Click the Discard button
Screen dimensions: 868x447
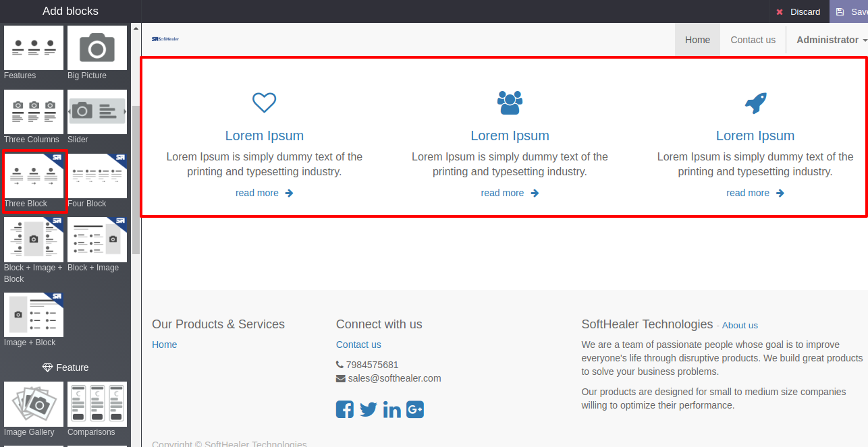tap(798, 11)
